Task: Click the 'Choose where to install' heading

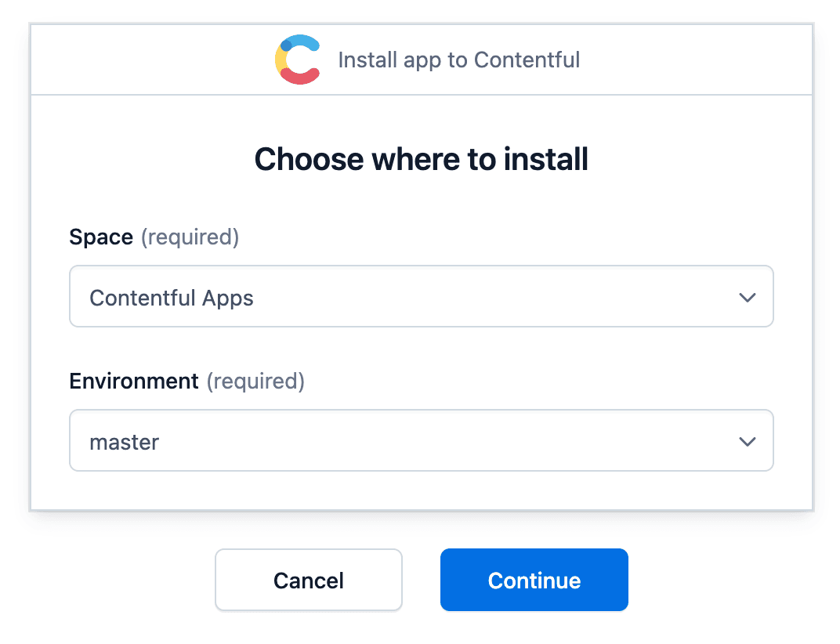Action: 421,159
